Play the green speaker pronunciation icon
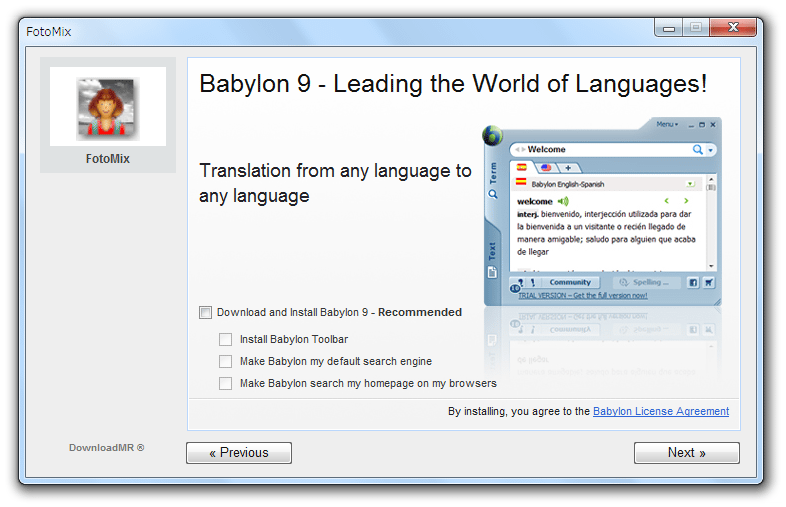Image resolution: width=786 pixels, height=507 pixels. point(563,201)
